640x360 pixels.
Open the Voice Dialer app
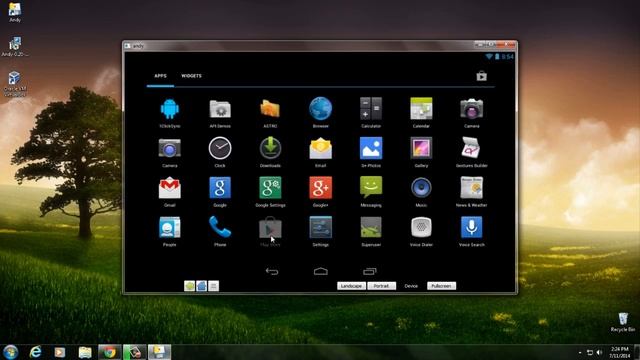click(x=421, y=227)
